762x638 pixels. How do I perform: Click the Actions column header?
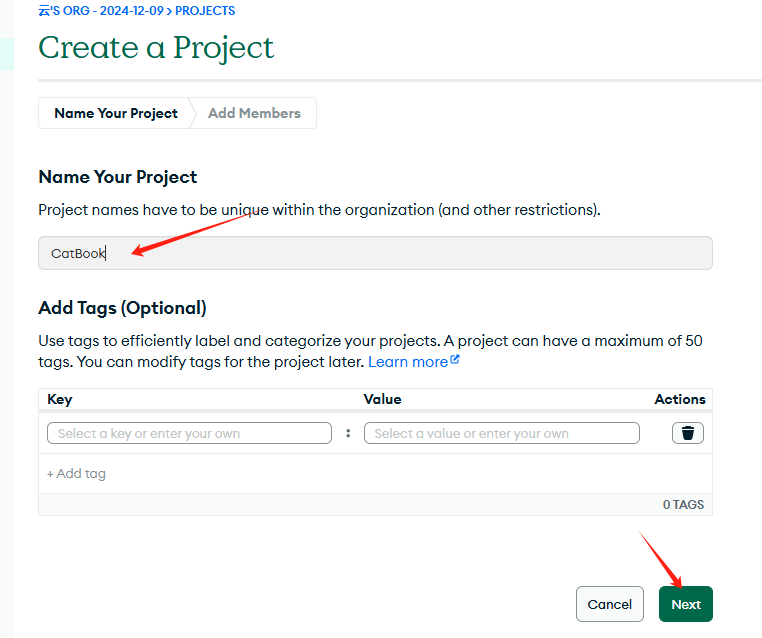pos(679,399)
